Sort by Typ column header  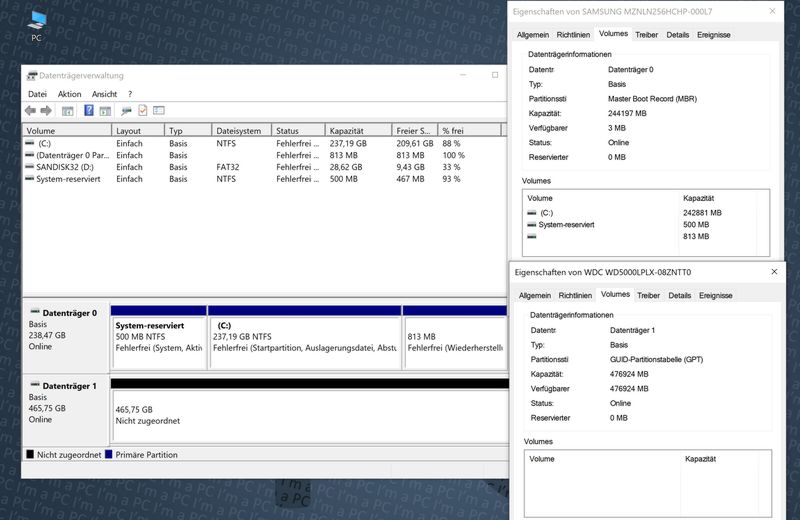[188, 131]
